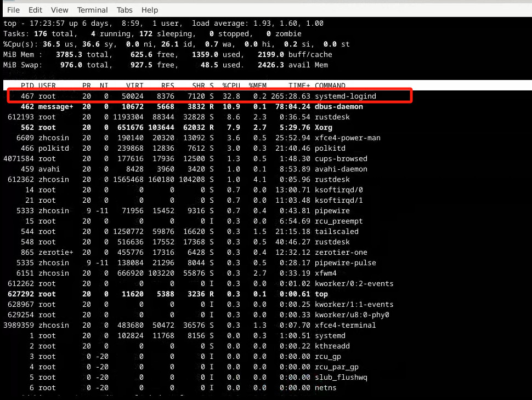Select the dbus-daemon process name
Viewport: 532px width, 400px height.
tap(338, 106)
